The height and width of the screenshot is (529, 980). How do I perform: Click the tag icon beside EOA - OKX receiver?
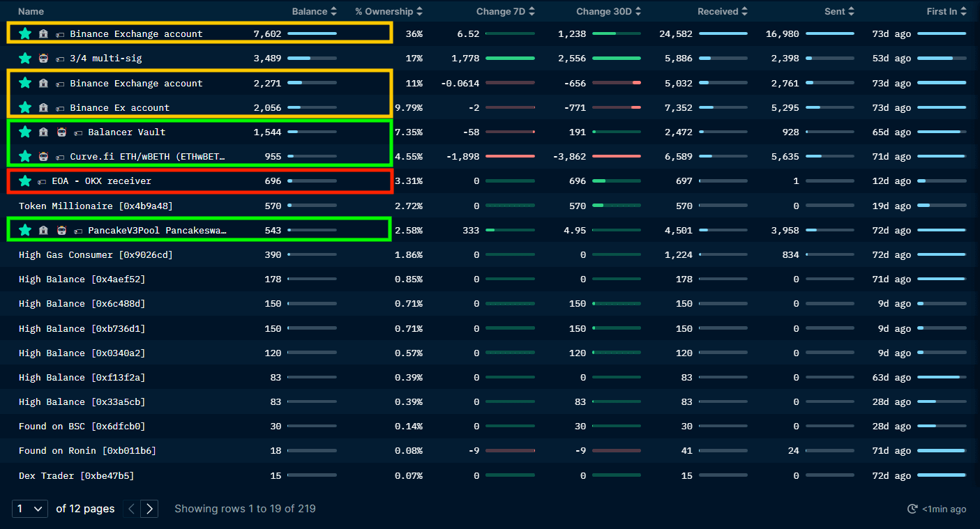[42, 181]
